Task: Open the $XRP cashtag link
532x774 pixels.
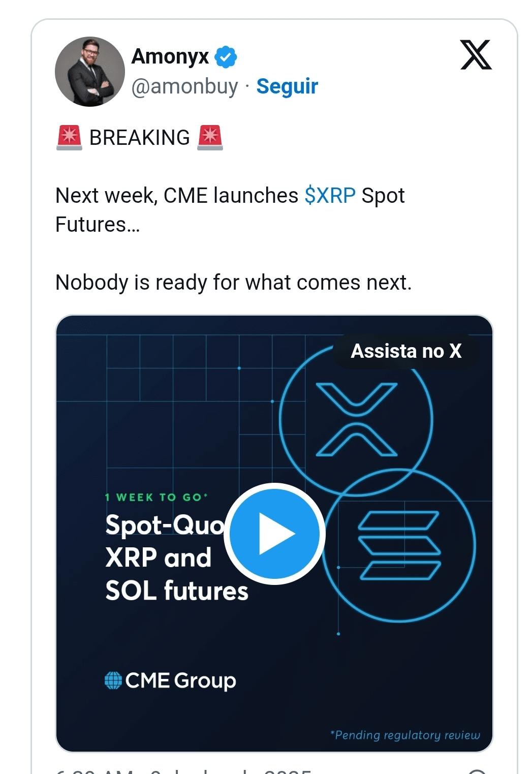Action: point(330,196)
